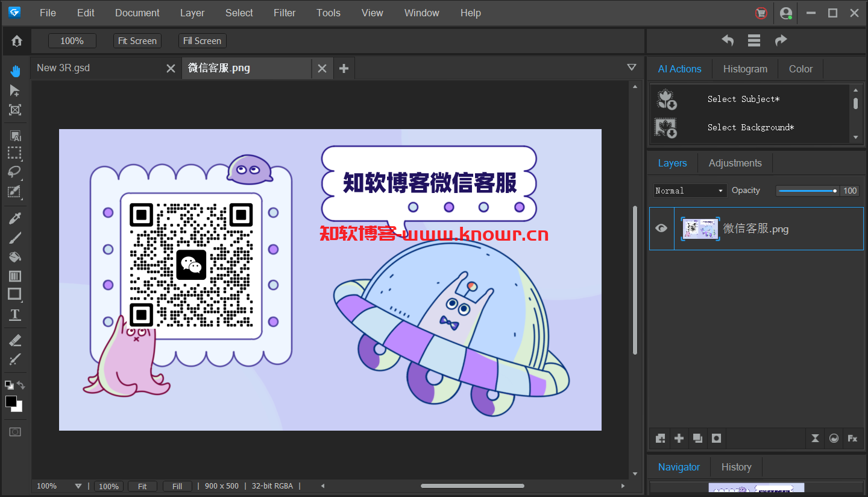Open layer effects Fx button

(852, 438)
